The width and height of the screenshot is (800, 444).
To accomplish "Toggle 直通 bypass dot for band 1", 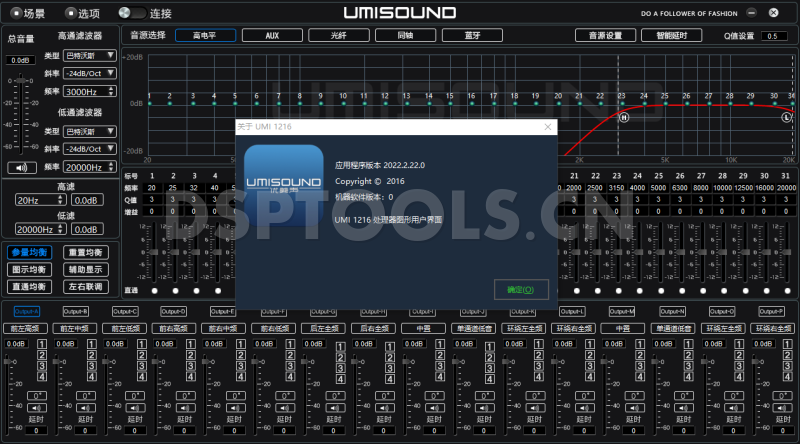I will [x=155, y=291].
